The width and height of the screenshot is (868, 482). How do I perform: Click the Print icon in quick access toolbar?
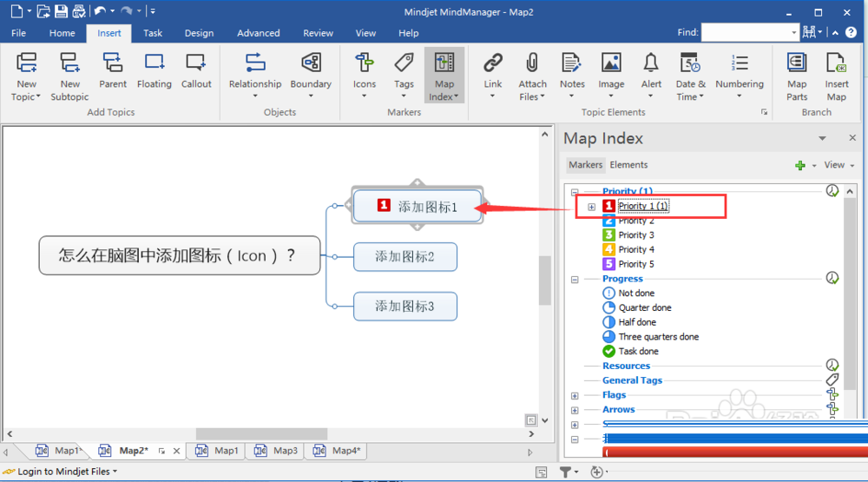[x=79, y=11]
